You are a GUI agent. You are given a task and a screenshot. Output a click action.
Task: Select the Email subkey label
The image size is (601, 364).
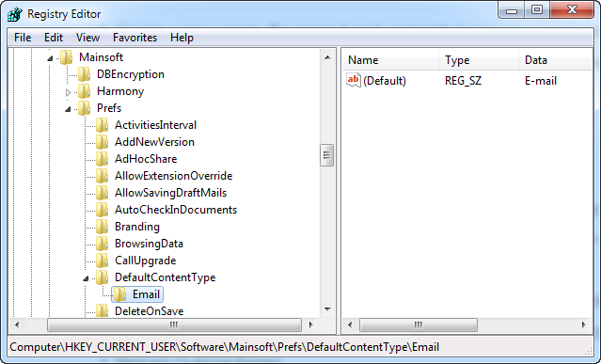146,294
